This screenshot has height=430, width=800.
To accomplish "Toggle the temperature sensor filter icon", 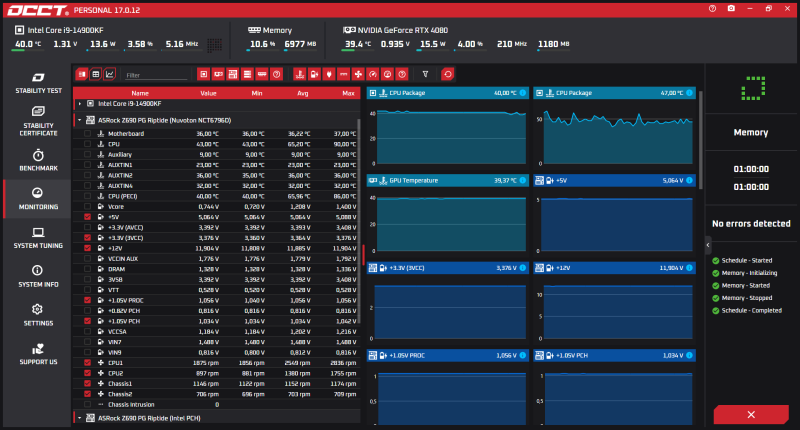I will coord(299,74).
